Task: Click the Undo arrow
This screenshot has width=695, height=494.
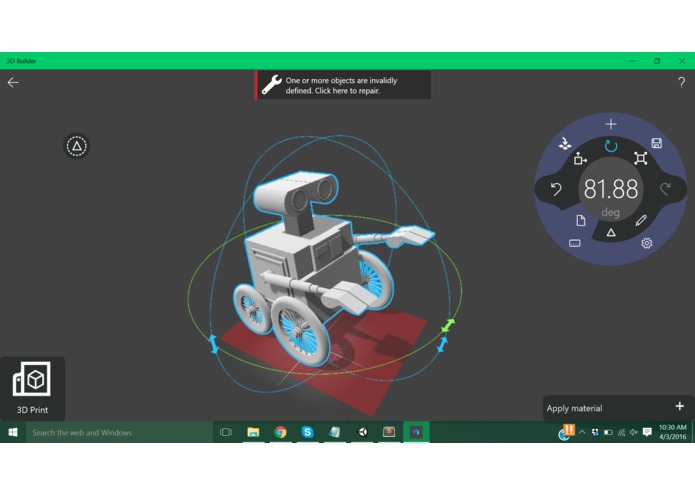Action: pos(556,189)
